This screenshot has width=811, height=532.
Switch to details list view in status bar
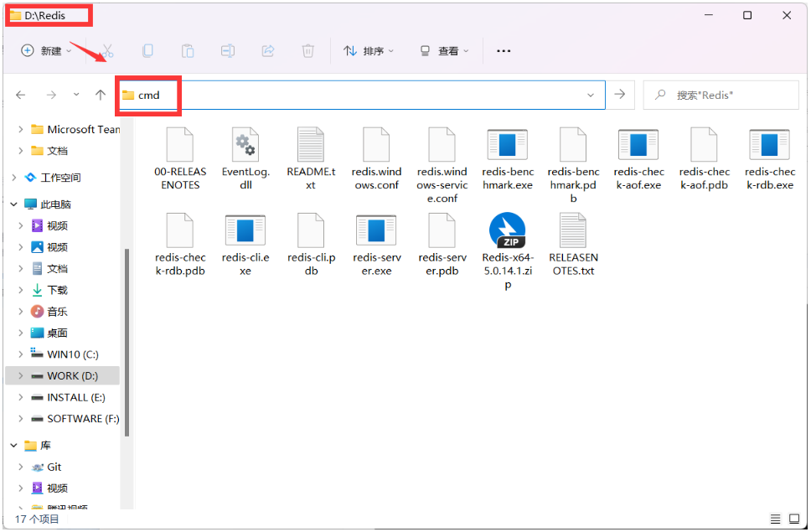click(x=775, y=519)
